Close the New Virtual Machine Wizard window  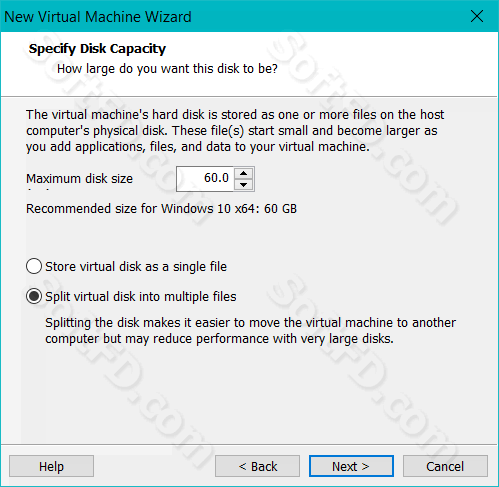pos(477,16)
